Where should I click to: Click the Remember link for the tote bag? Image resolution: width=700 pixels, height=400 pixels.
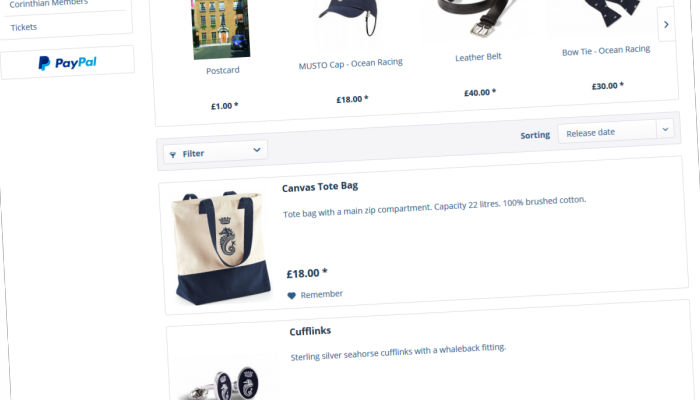coord(321,294)
